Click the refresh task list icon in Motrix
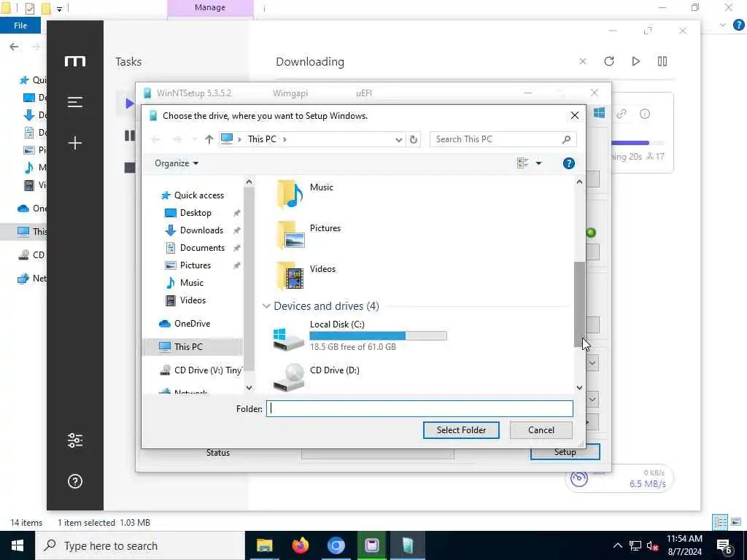The width and height of the screenshot is (747, 560). (x=609, y=61)
